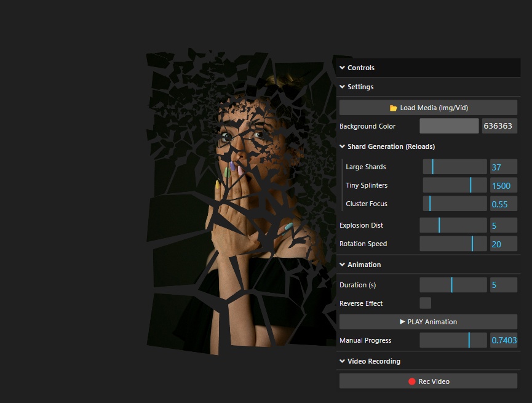The width and height of the screenshot is (532, 403).
Task: Adjust the Cluster Focus slider
Action: pyautogui.click(x=455, y=204)
